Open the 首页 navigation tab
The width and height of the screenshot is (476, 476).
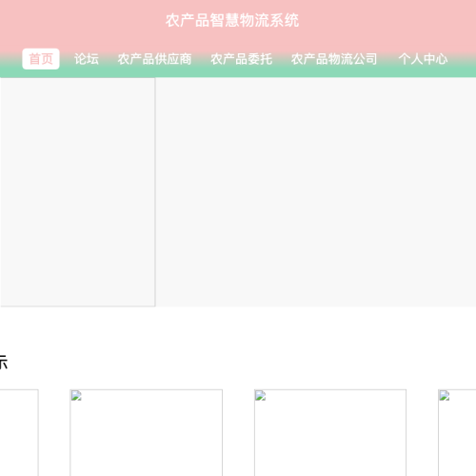[41, 59]
